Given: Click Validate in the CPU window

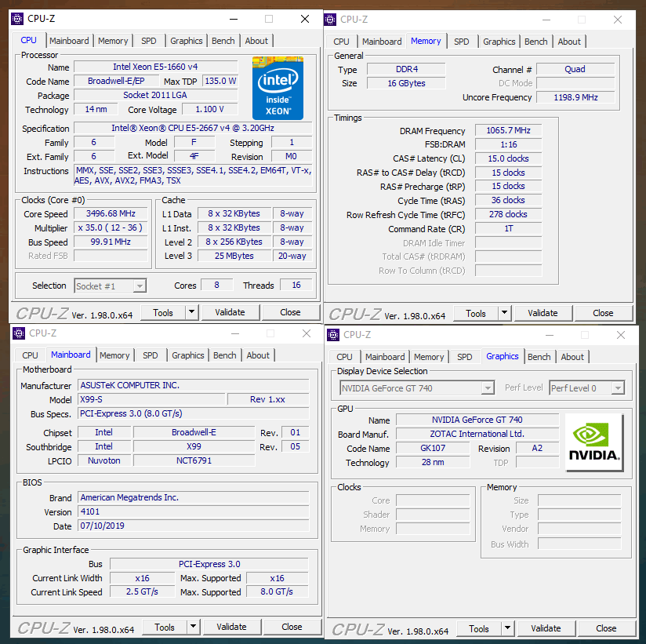Looking at the screenshot, I should (x=230, y=312).
